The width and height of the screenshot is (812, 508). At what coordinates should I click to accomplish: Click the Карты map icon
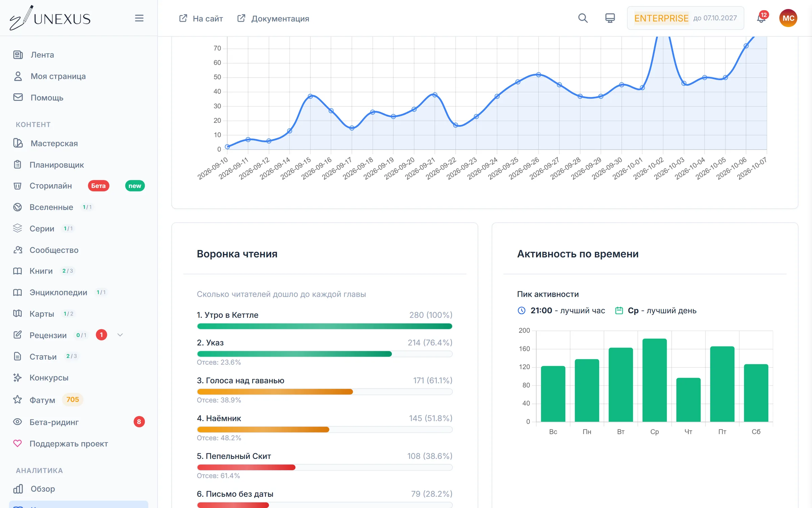[18, 314]
